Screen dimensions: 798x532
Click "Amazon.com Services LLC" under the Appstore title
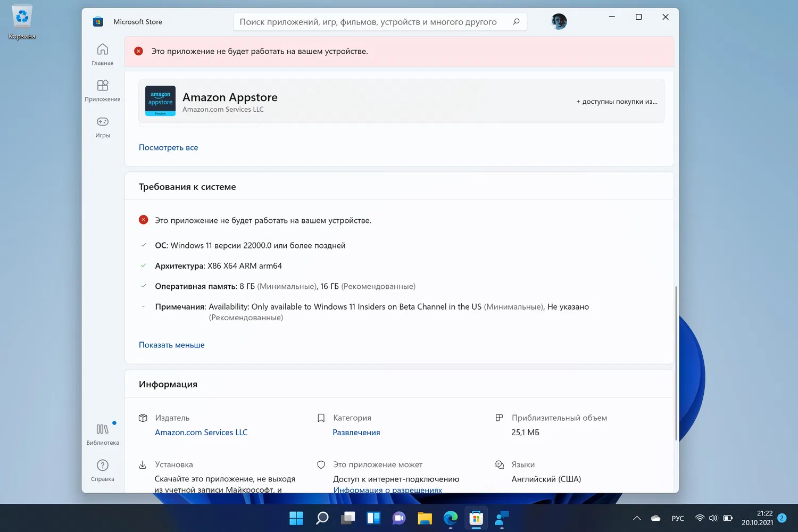coord(223,110)
